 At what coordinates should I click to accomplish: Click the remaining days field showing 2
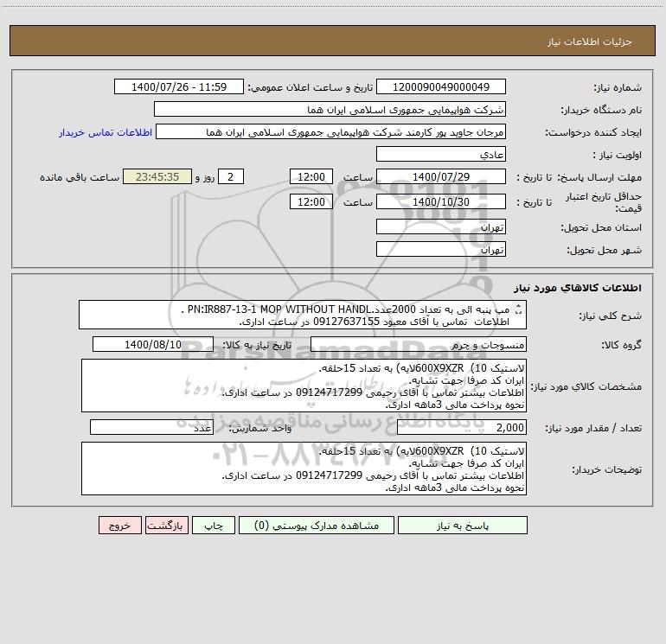pos(231,176)
